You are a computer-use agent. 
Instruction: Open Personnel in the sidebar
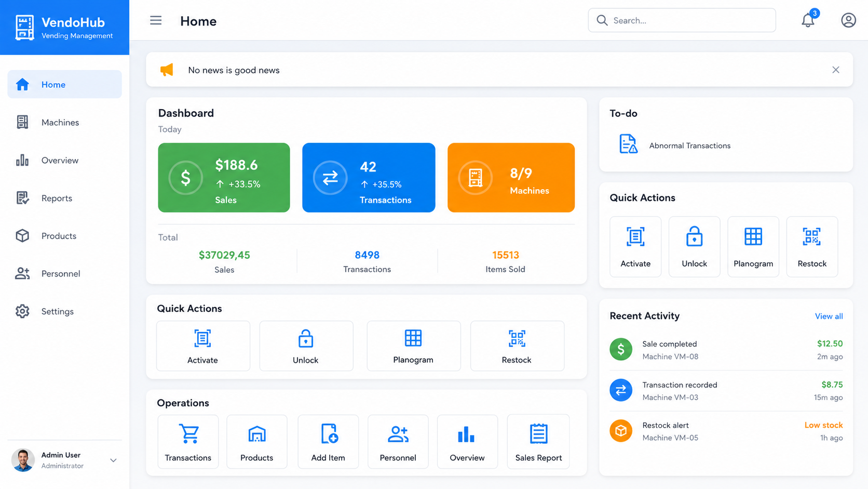pyautogui.click(x=64, y=273)
